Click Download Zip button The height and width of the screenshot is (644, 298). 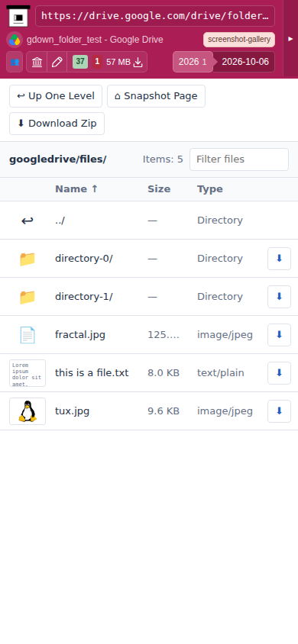point(57,124)
